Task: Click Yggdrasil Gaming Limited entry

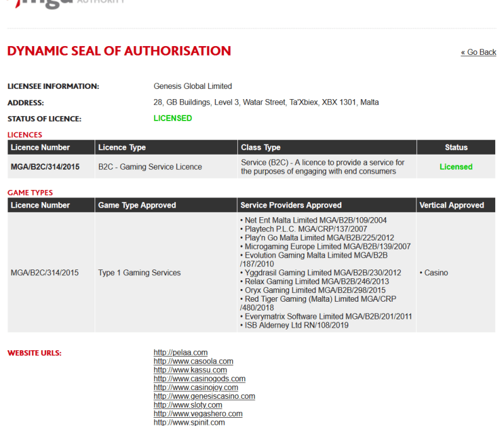Action: point(320,273)
